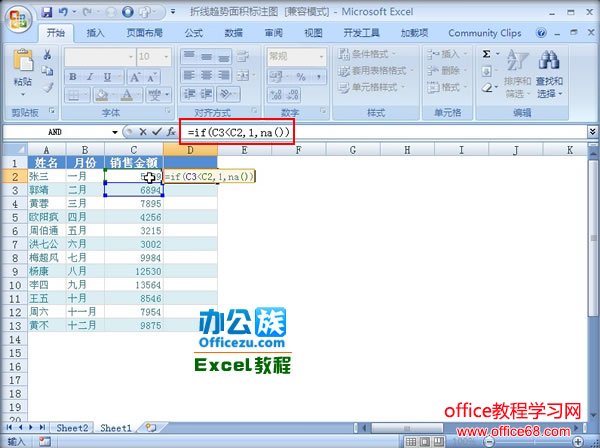The height and width of the screenshot is (448, 600).
Task: Apply percent style format
Action: coord(301,77)
